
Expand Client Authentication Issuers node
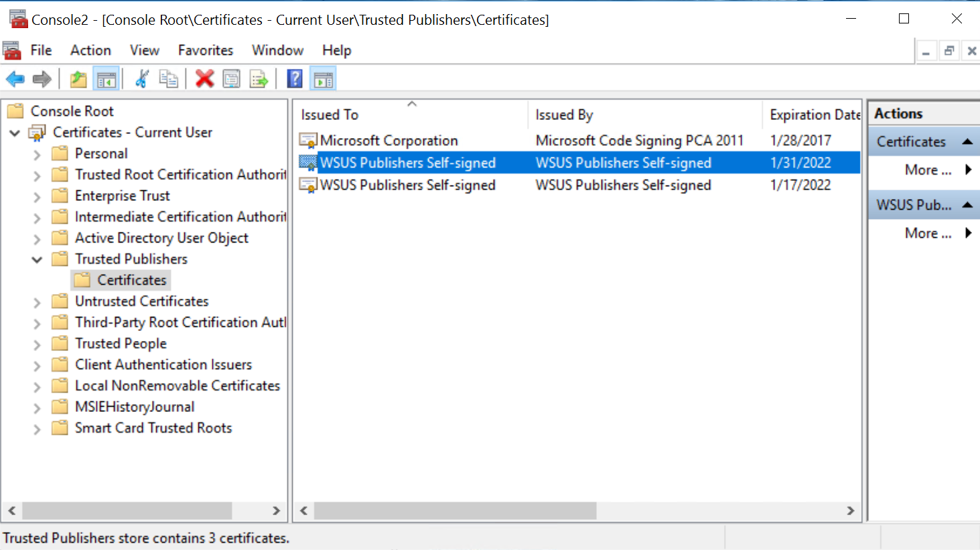pos(37,366)
